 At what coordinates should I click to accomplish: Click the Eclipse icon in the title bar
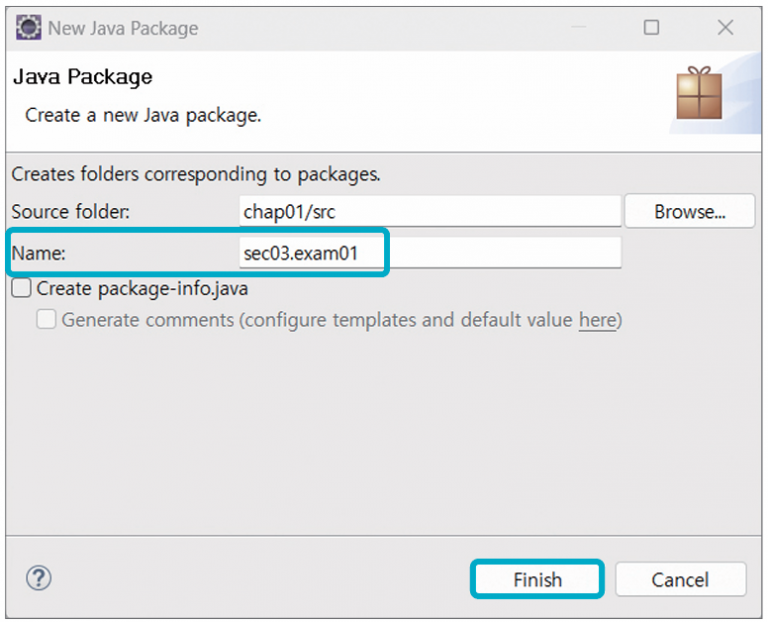29,27
